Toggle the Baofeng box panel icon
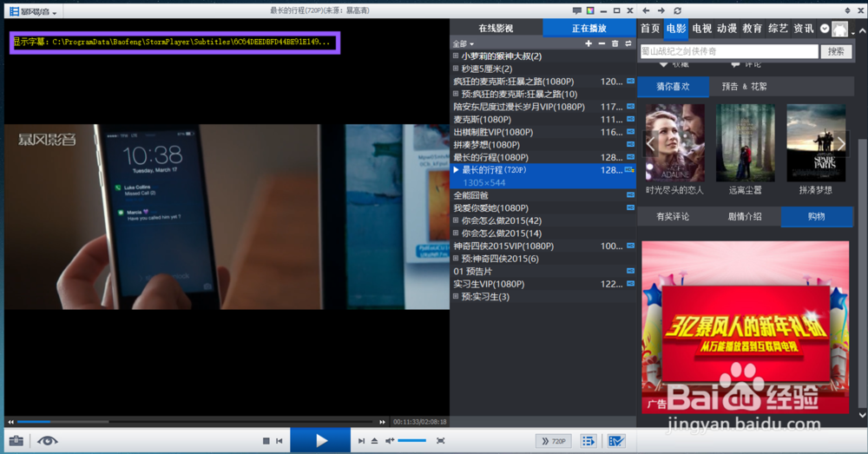The image size is (868, 454). (x=616, y=441)
